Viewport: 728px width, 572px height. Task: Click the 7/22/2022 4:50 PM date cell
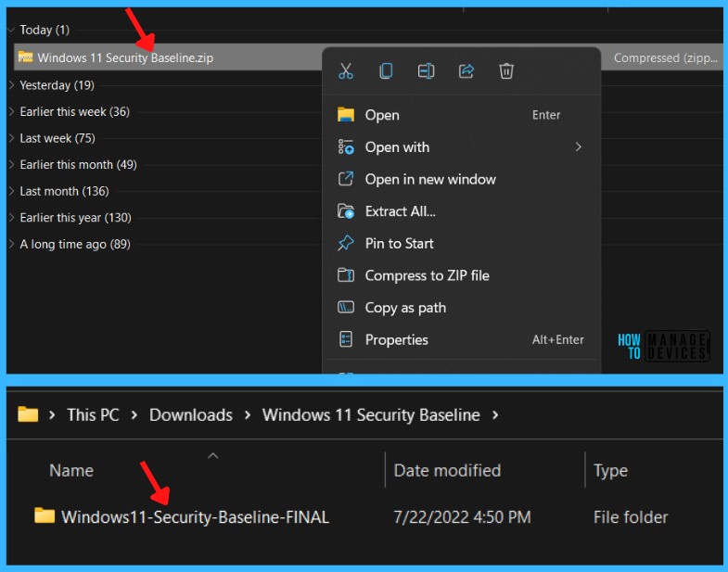pos(462,516)
